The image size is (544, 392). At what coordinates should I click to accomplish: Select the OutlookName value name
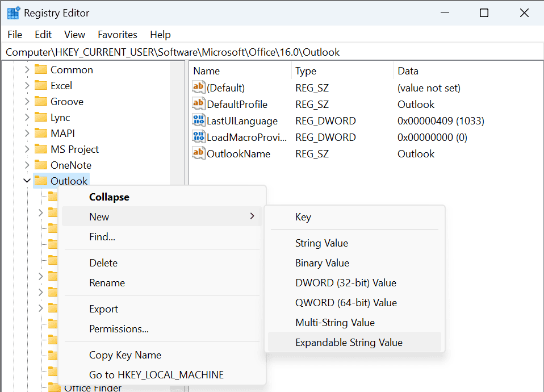point(238,154)
